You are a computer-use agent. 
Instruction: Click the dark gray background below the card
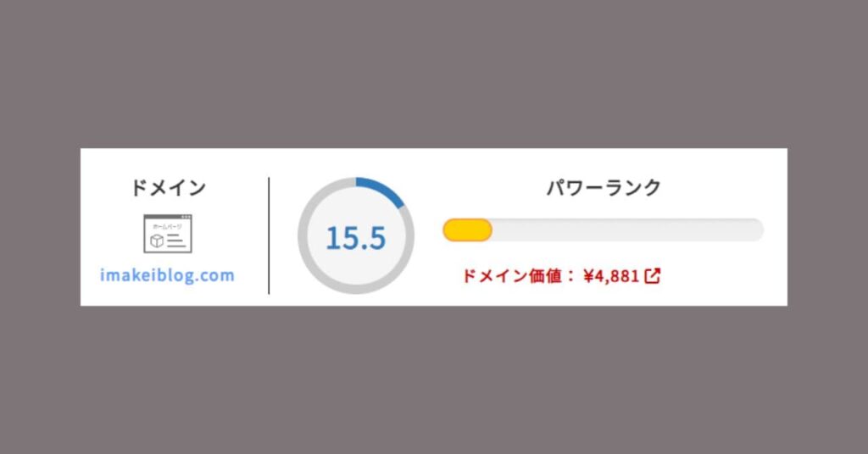[434, 381]
